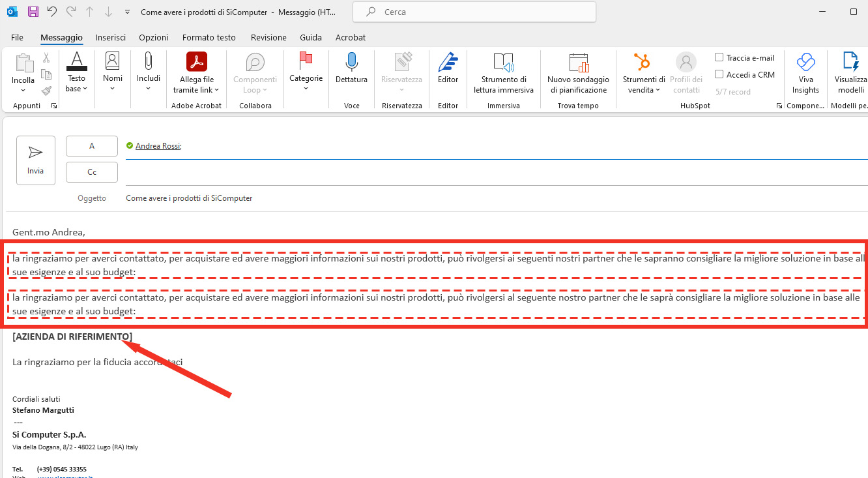868x478 pixels.
Task: Open the Nomi address book tool
Action: [x=112, y=68]
